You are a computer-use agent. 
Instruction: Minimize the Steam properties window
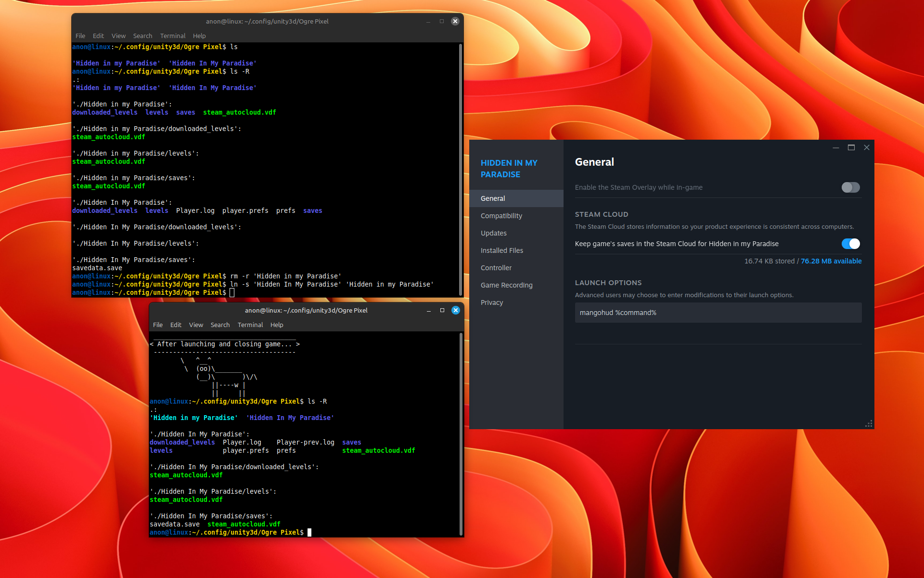click(x=836, y=147)
